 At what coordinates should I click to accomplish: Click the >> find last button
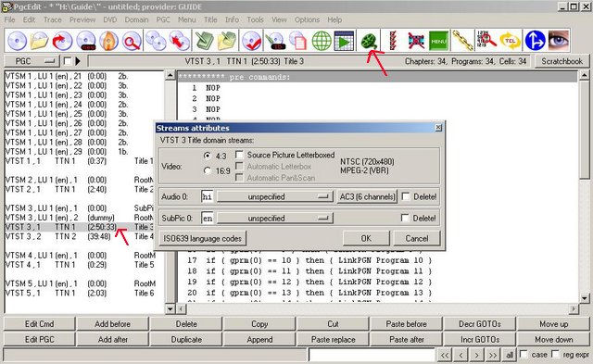tap(493, 355)
